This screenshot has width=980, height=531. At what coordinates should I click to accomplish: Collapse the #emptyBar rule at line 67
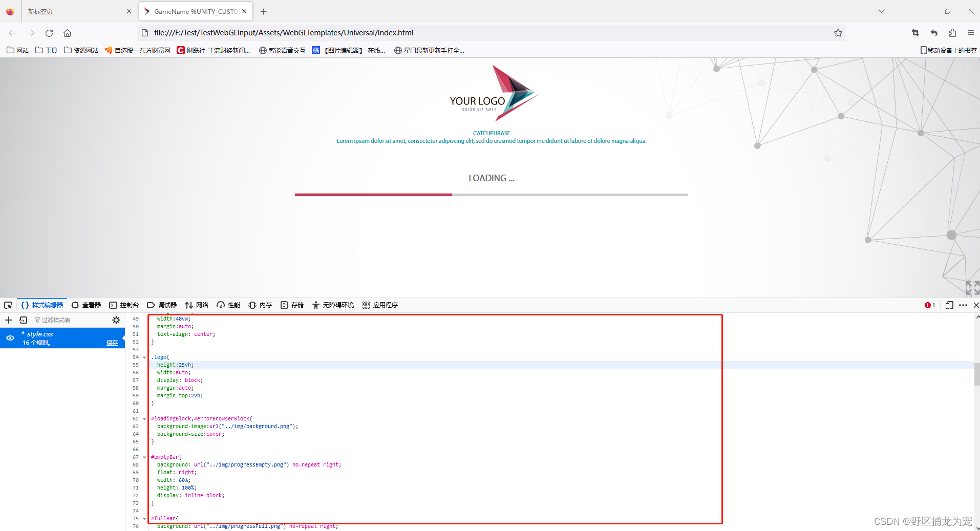144,457
